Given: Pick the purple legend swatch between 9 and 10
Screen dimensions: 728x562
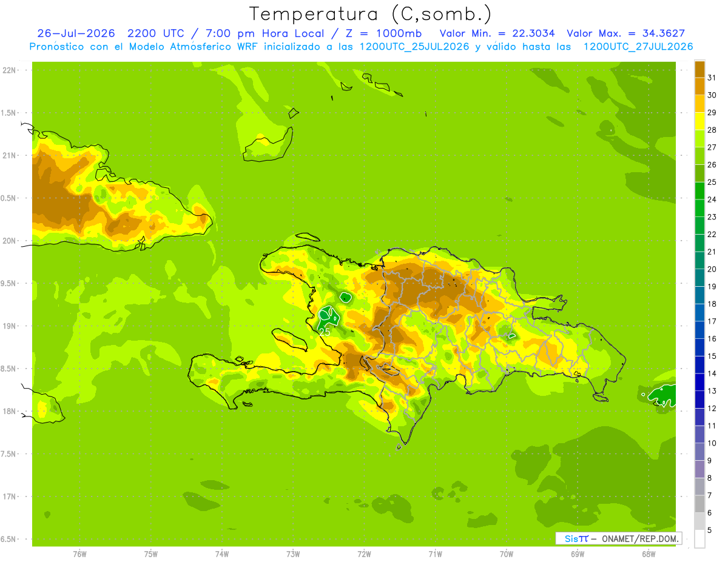Looking at the screenshot, I should click(699, 452).
